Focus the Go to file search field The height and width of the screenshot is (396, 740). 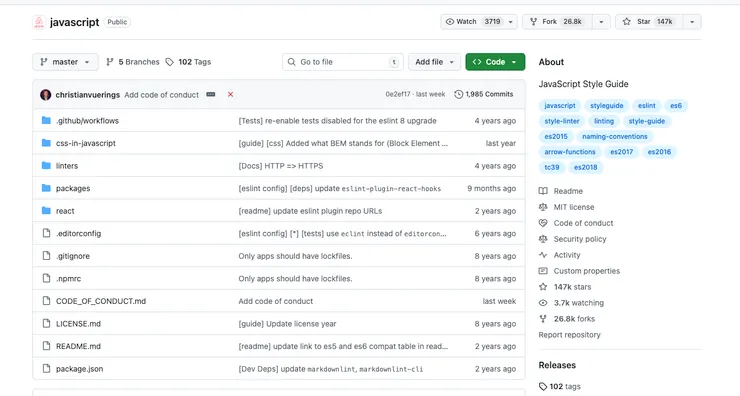click(x=343, y=62)
